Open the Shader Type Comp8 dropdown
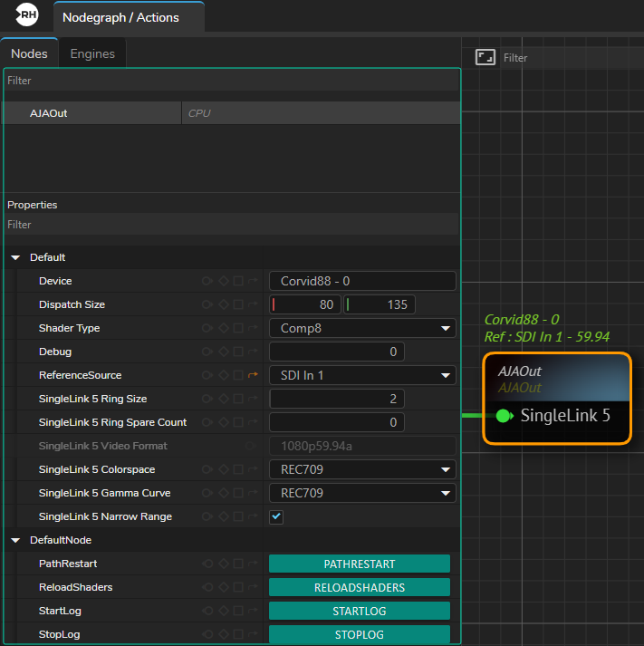Viewport: 644px width, 646px height. (362, 328)
